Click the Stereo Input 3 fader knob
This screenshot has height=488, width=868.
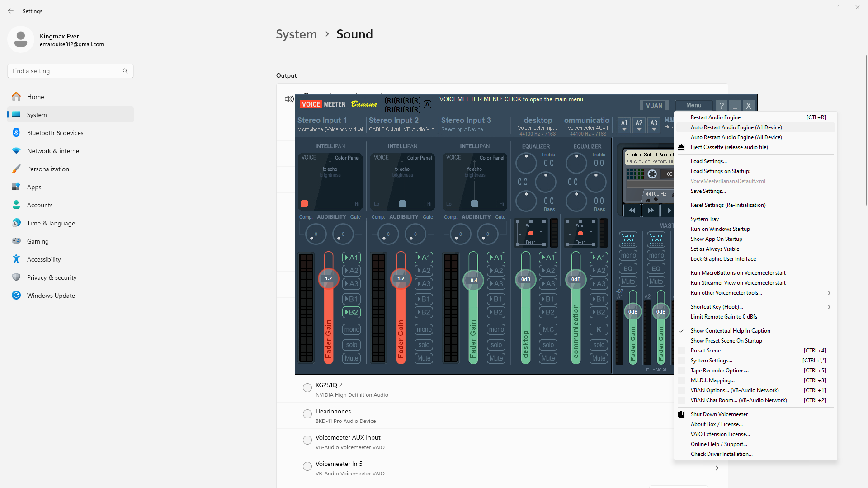click(473, 280)
